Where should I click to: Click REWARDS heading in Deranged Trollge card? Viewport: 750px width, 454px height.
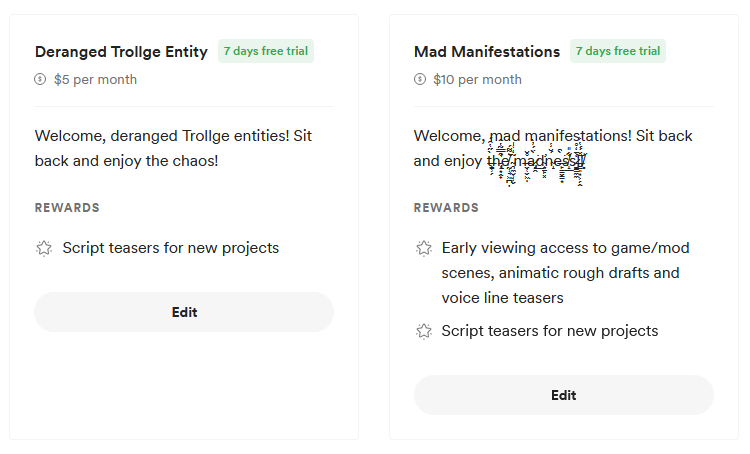pyautogui.click(x=67, y=208)
